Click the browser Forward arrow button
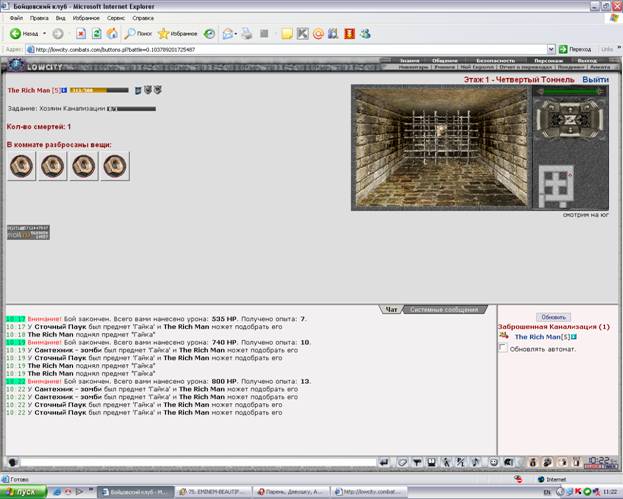 pyautogui.click(x=58, y=34)
